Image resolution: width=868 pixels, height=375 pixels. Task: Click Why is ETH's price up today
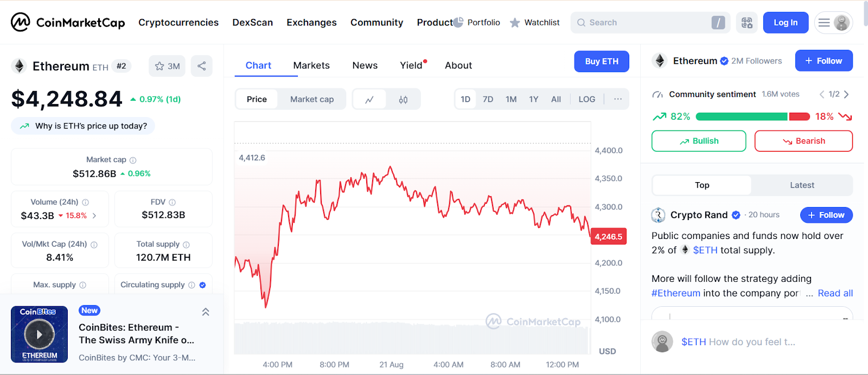pyautogui.click(x=83, y=126)
